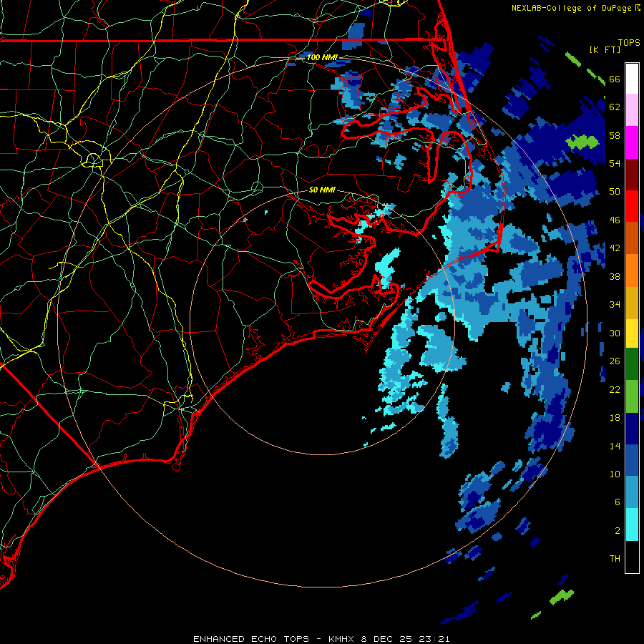The width and height of the screenshot is (644, 644).
Task: Select the 58 scale value
Action: point(615,135)
